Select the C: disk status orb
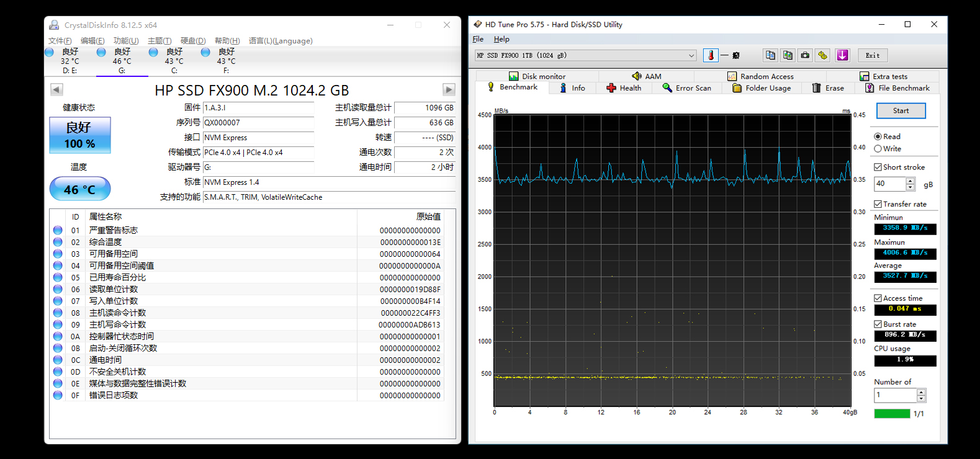Viewport: 980px width, 459px height. [153, 52]
